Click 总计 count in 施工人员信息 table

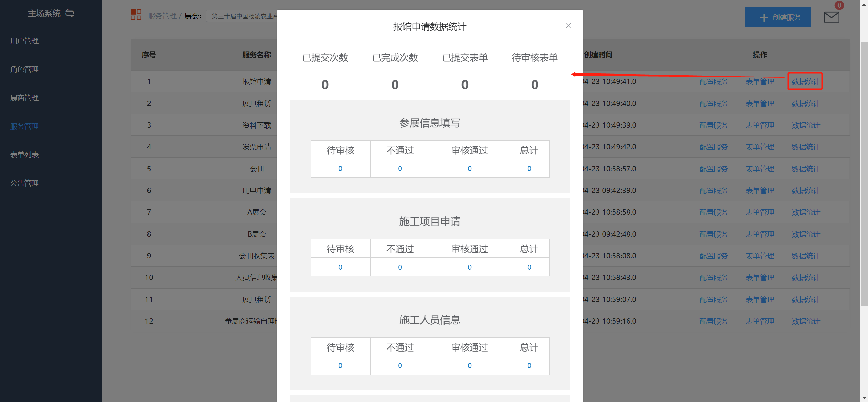pyautogui.click(x=529, y=365)
